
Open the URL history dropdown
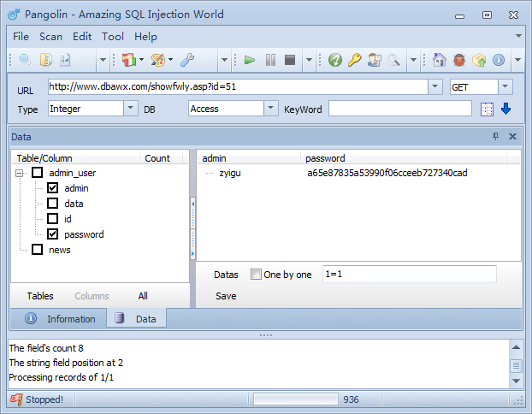click(x=435, y=86)
